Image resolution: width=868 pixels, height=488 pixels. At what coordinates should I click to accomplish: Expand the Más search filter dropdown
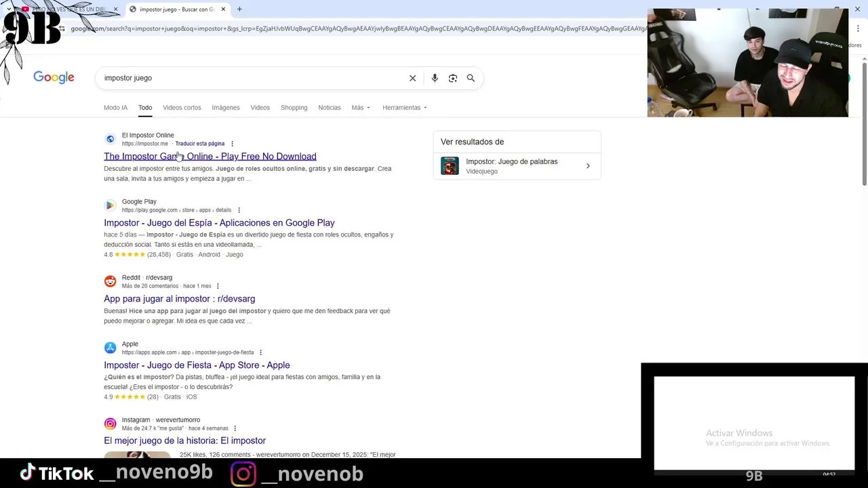pos(361,108)
